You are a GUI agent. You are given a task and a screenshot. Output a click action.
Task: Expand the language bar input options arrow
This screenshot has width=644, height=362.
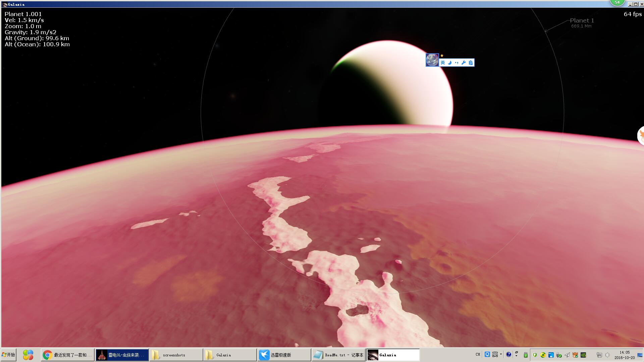coord(501,354)
